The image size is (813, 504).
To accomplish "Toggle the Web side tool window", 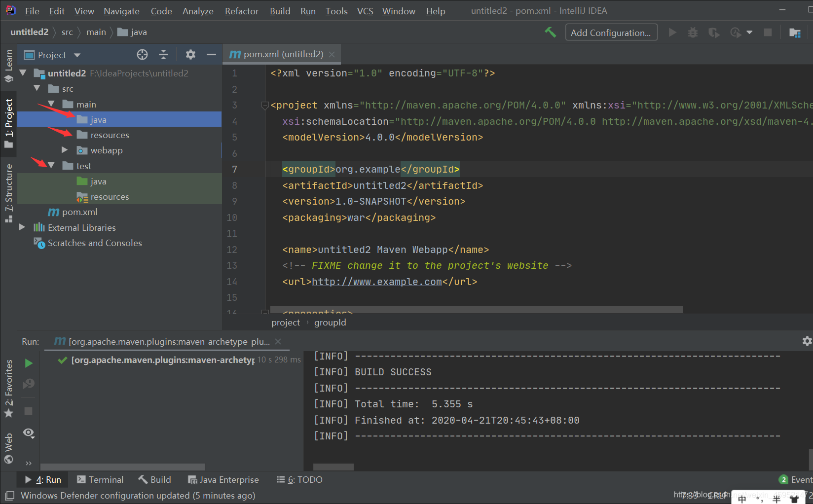I will (x=8, y=448).
